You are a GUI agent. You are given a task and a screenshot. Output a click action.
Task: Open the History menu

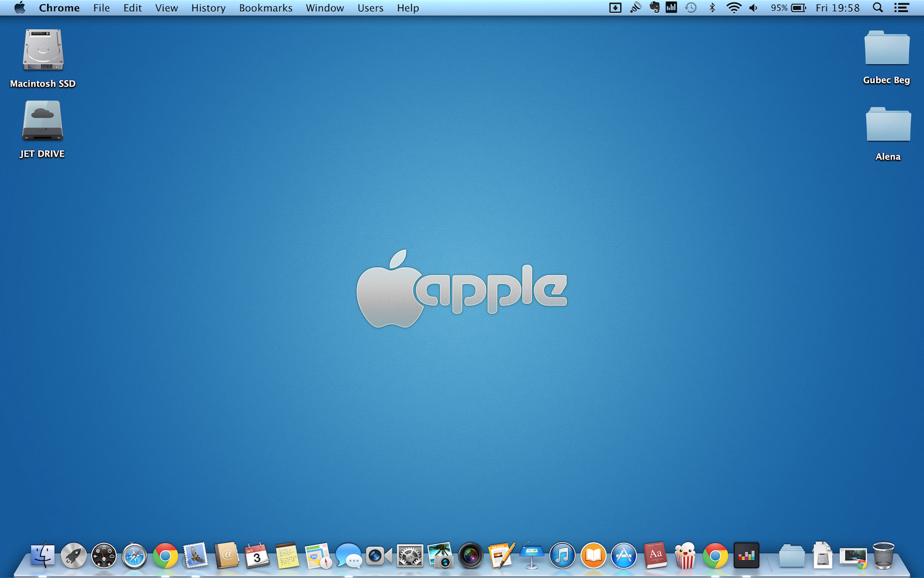pos(208,8)
